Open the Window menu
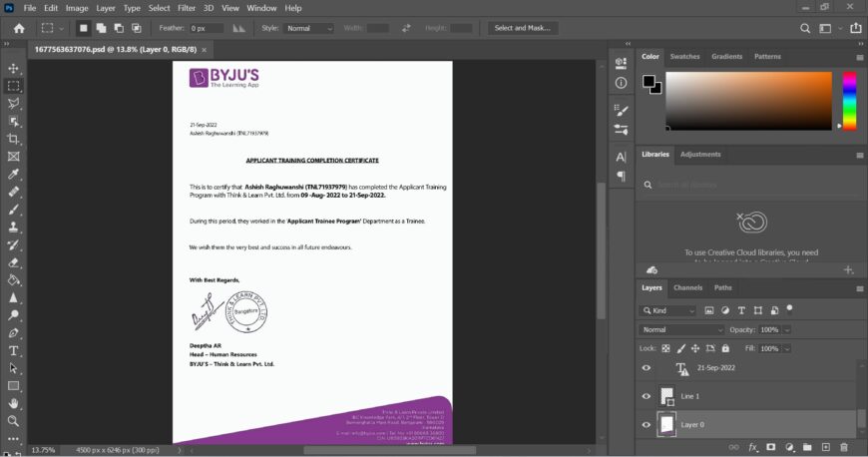Image resolution: width=868 pixels, height=457 pixels. [261, 8]
